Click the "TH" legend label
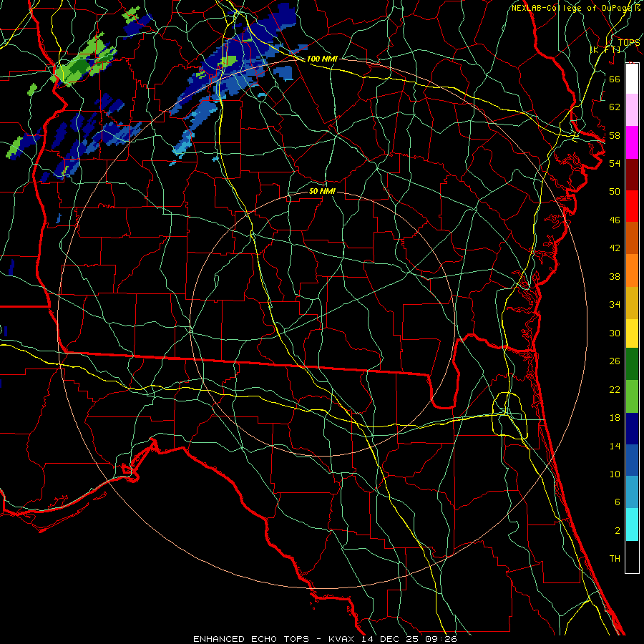 (615, 559)
